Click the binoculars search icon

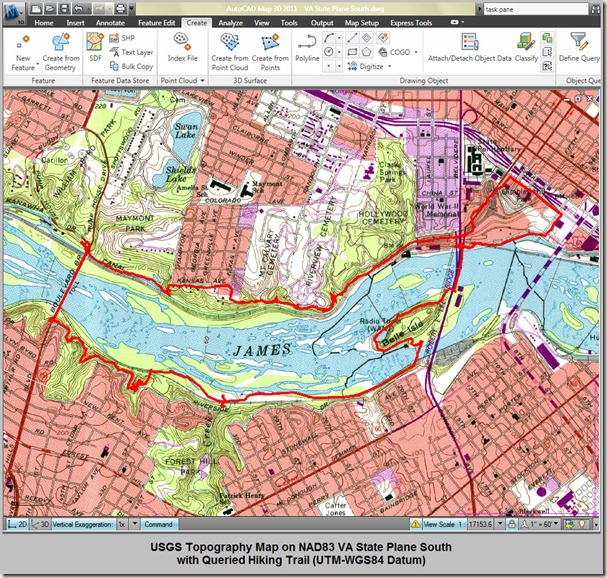pyautogui.click(x=597, y=9)
